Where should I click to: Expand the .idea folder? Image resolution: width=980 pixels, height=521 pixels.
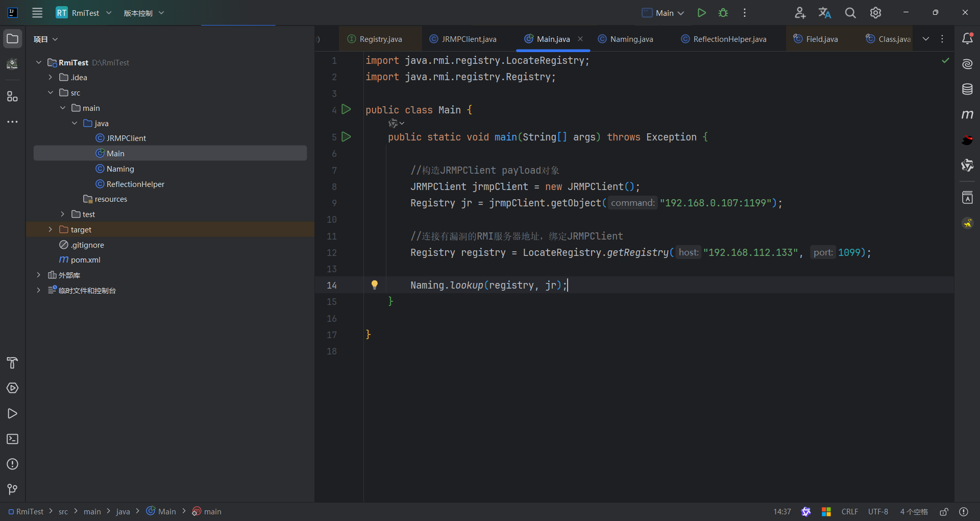point(50,77)
